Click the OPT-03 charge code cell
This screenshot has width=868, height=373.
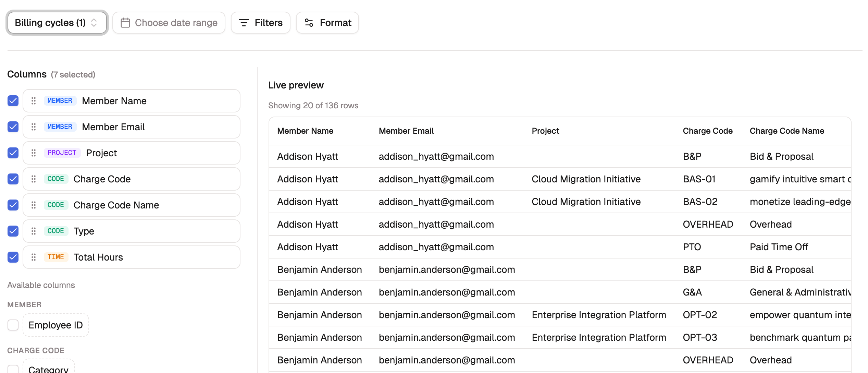pos(700,337)
